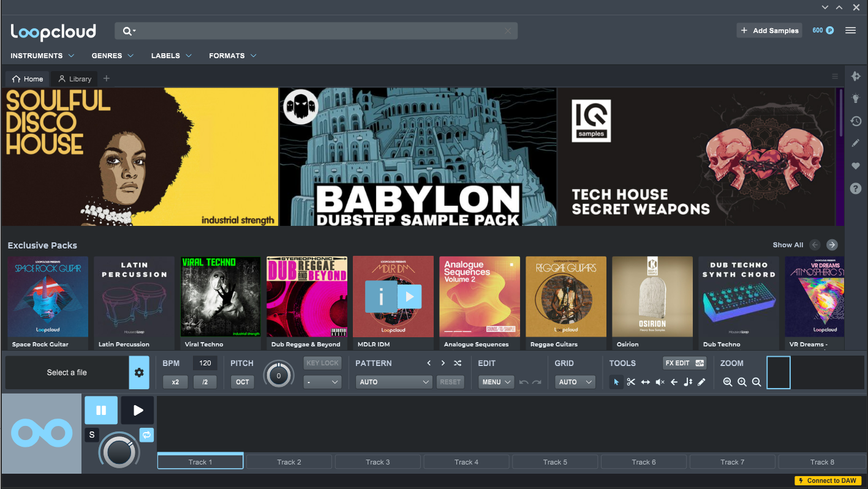
Task: Select Track 8 tab
Action: coord(822,462)
